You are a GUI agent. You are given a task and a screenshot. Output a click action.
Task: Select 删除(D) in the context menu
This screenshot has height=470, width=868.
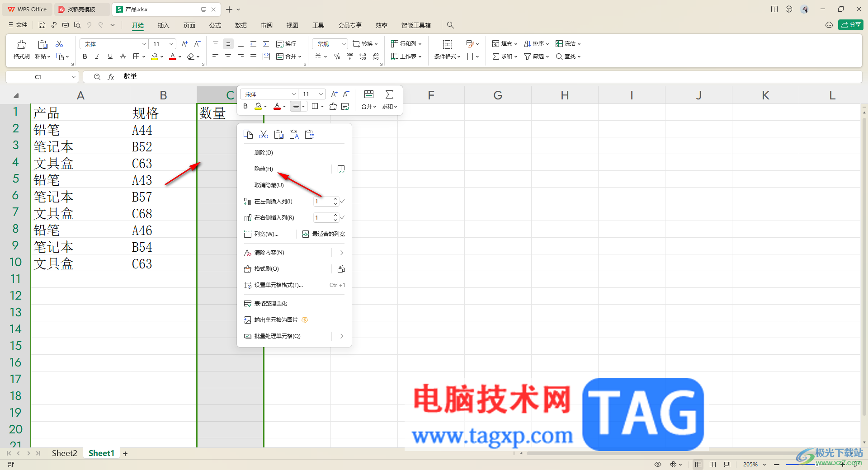point(264,152)
